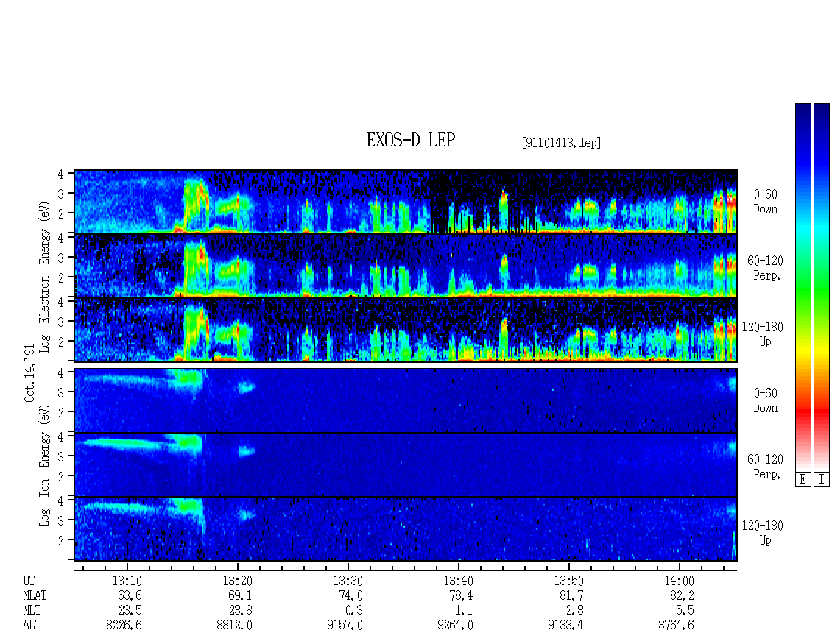The height and width of the screenshot is (644, 832).
Task: Click the electron 60-120 Perp. spectrogram panel
Action: tap(406, 265)
